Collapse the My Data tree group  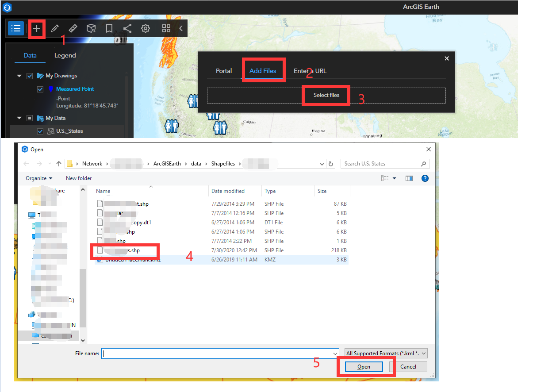point(19,118)
